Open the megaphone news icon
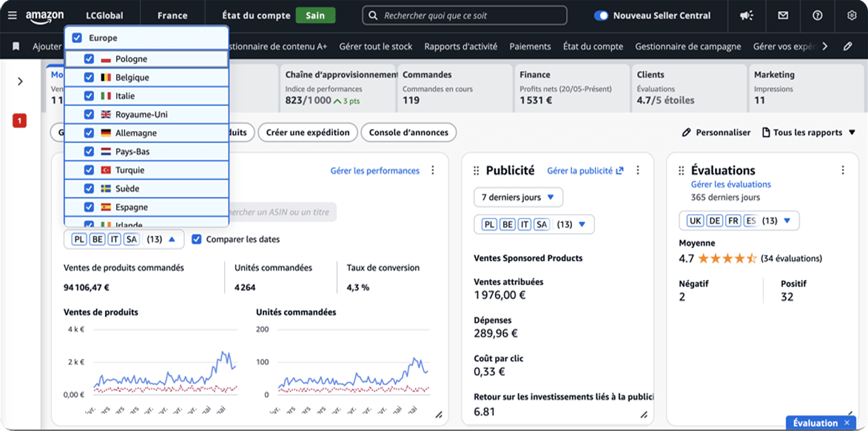This screenshot has height=431, width=868. point(746,16)
